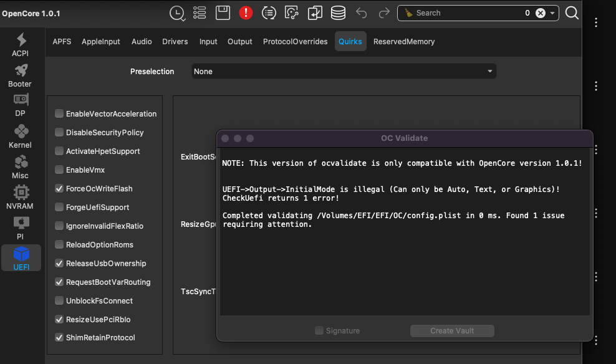Click the undo arrow in toolbar
The height and width of the screenshot is (364, 616).
(x=361, y=12)
